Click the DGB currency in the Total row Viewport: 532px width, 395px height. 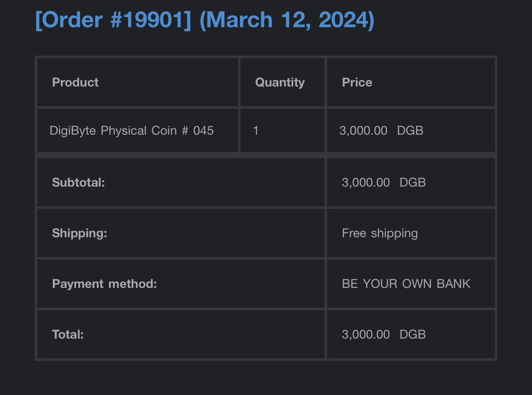pos(413,334)
